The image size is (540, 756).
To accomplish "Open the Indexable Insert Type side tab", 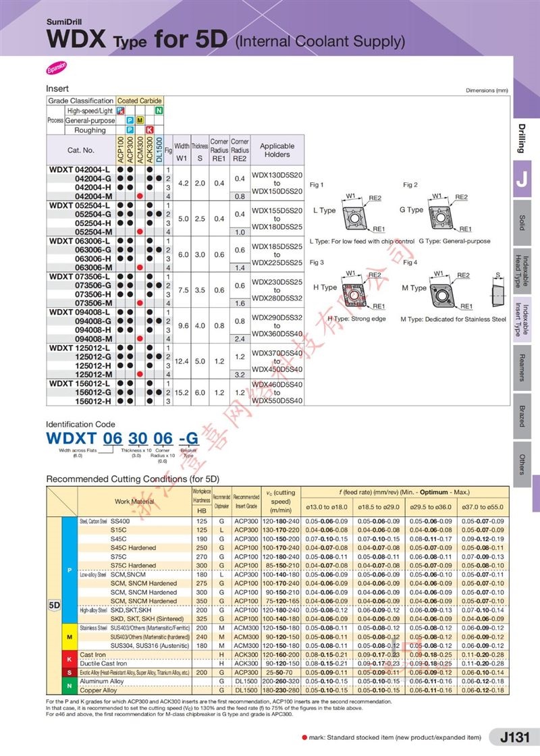I will coord(522,319).
